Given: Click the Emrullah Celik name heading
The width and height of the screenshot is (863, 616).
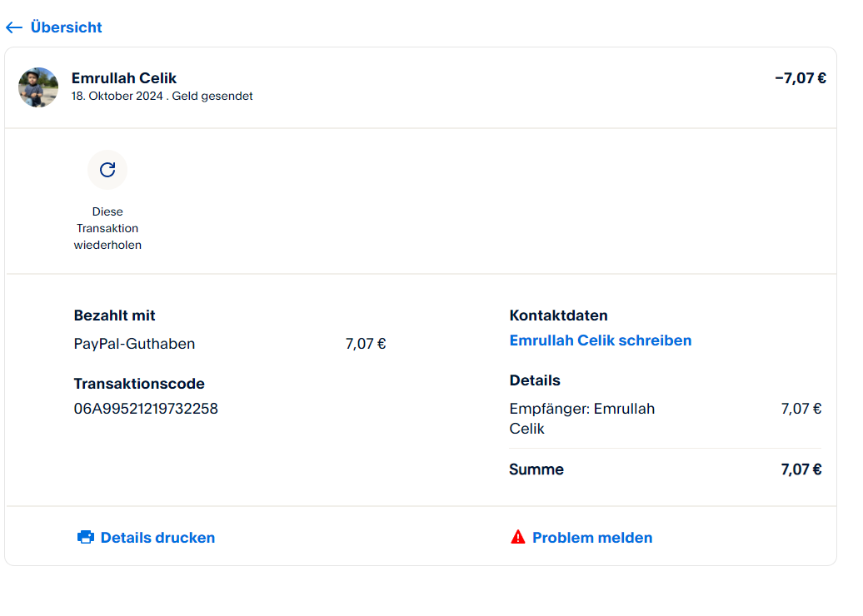Looking at the screenshot, I should click(124, 78).
